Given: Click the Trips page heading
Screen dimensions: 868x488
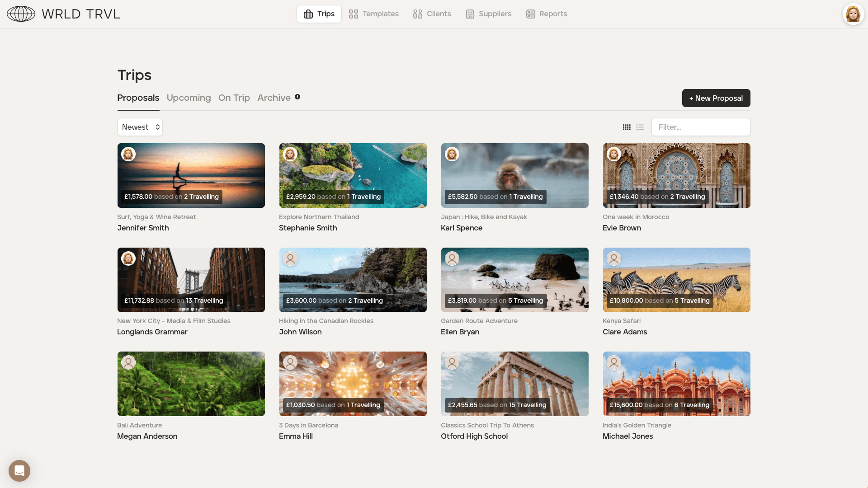Looking at the screenshot, I should tap(134, 75).
